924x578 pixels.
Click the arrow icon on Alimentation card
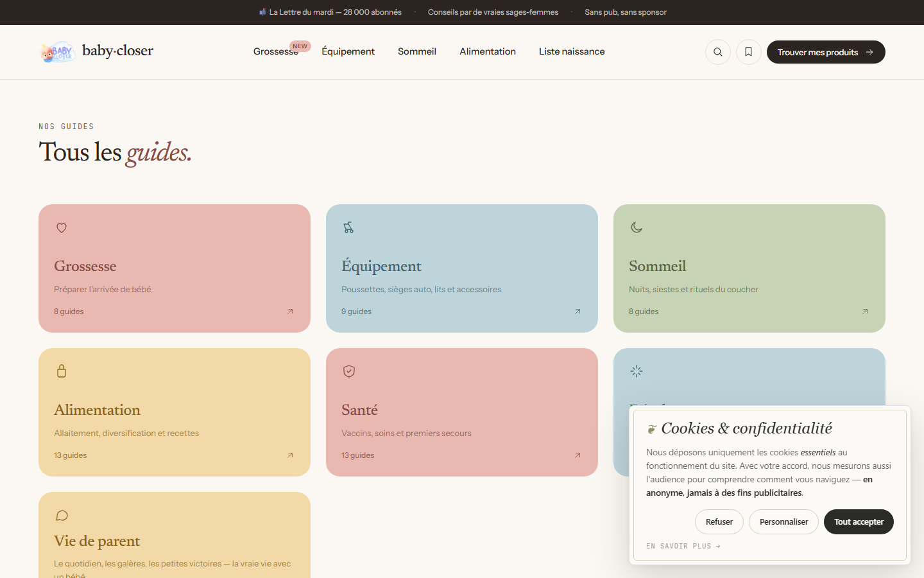pos(290,455)
